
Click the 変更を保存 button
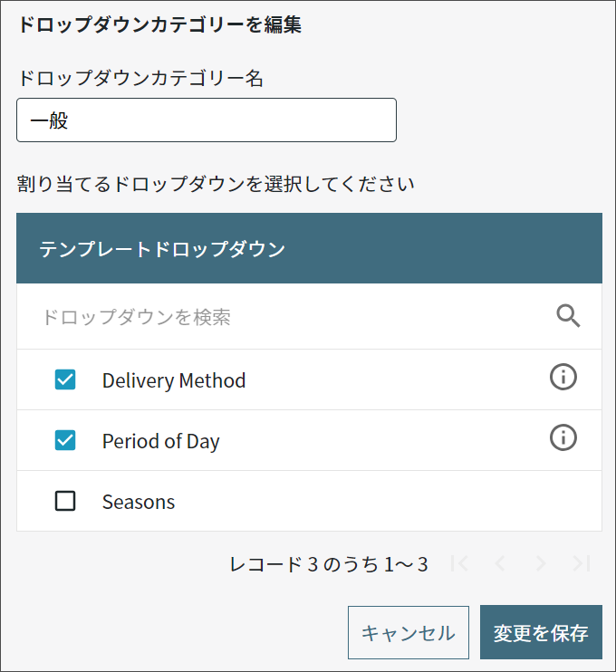541,632
